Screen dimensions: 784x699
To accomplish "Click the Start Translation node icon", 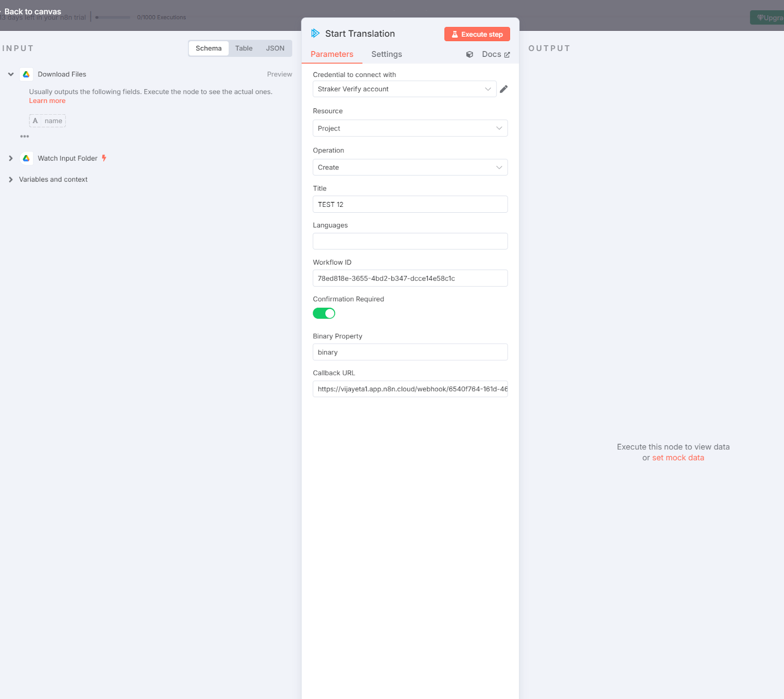I will click(315, 33).
